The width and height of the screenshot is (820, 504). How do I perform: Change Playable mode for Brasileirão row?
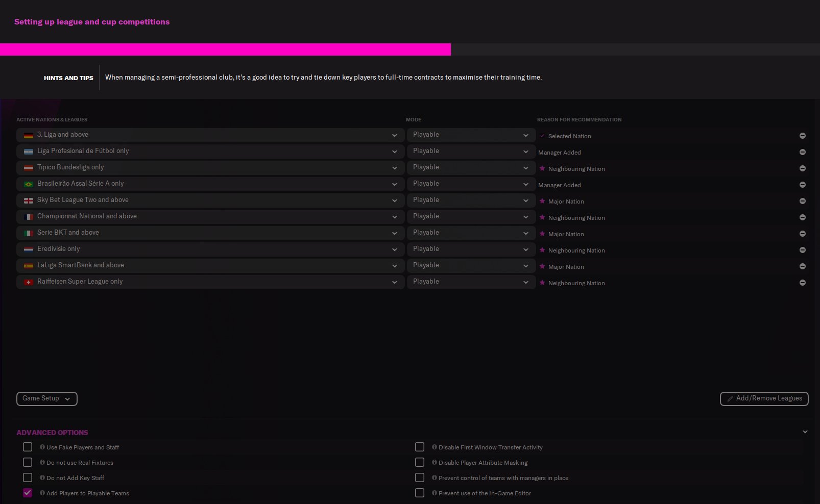tap(471, 184)
